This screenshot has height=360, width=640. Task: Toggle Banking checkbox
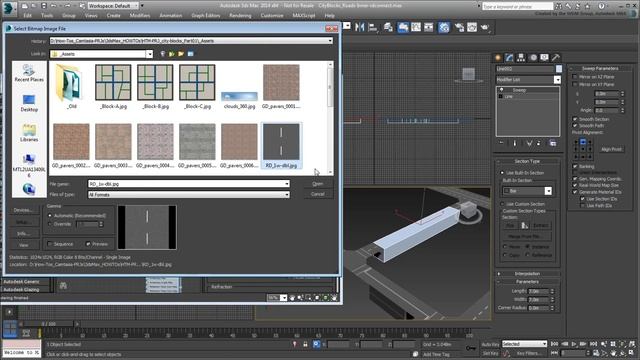coord(575,167)
